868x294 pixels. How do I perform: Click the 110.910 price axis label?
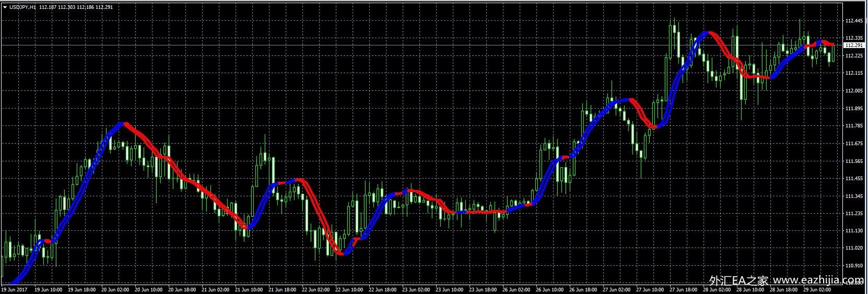pyautogui.click(x=854, y=266)
